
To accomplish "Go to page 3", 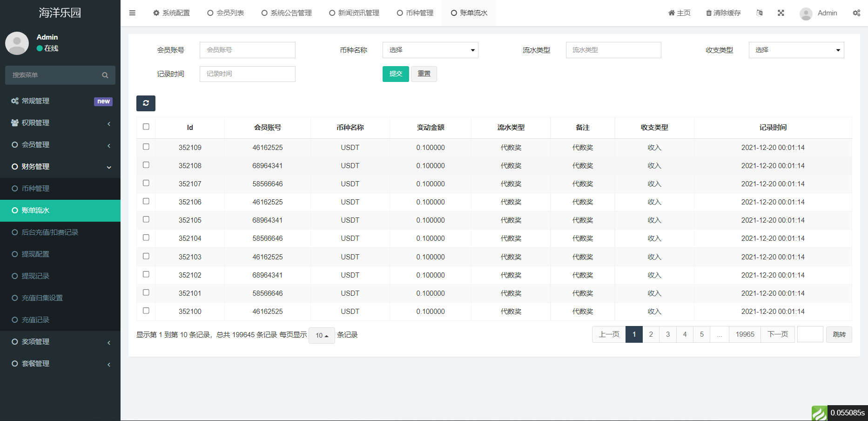I will tap(668, 334).
